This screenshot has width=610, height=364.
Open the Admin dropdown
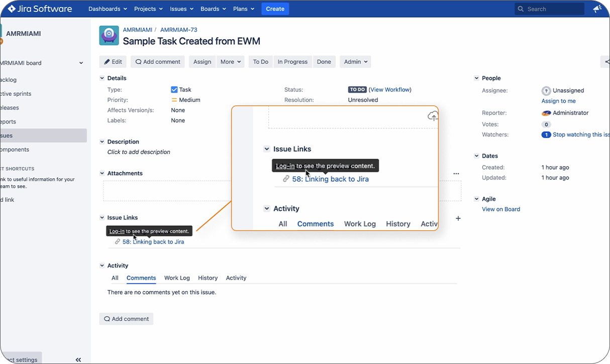355,62
